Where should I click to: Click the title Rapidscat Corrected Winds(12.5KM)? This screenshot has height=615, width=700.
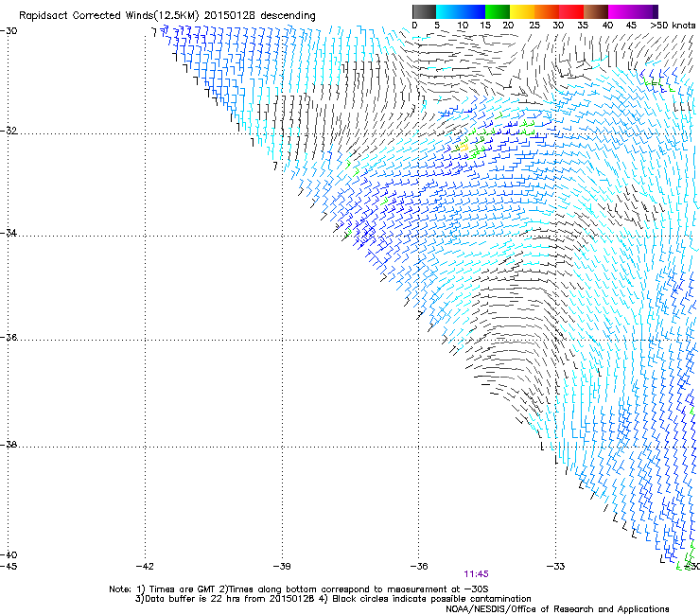click(x=109, y=16)
